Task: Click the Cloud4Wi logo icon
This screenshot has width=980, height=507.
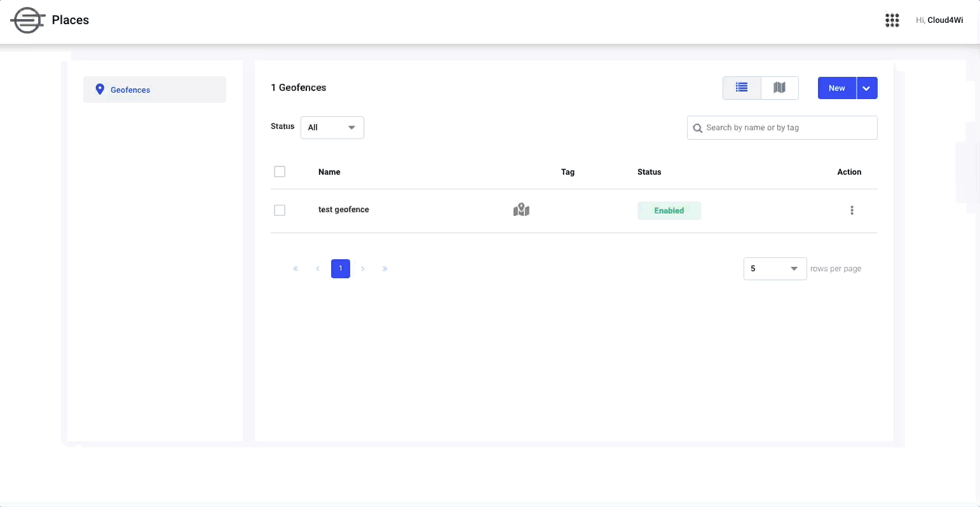Action: tap(28, 20)
